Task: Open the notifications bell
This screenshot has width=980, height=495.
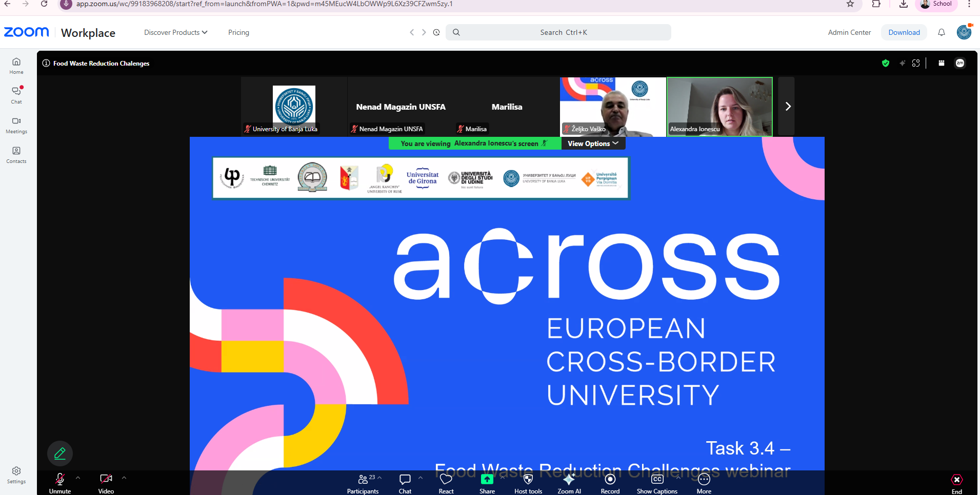Action: [x=942, y=32]
